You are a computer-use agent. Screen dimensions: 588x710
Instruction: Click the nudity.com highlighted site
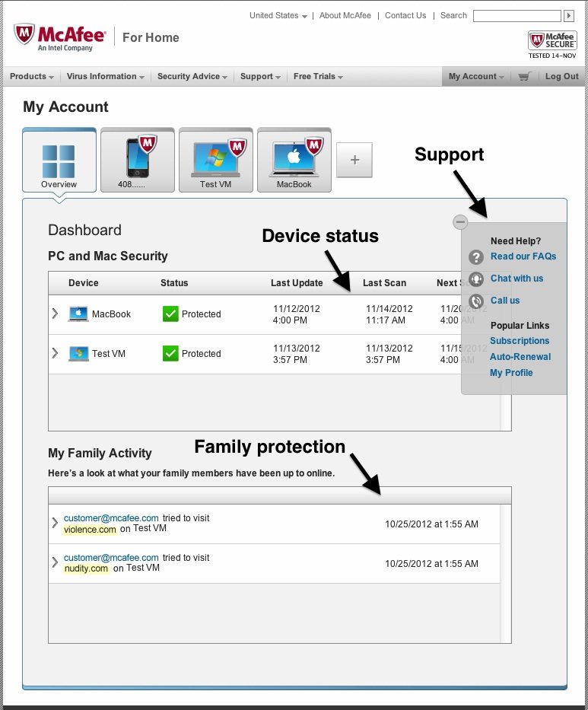[x=86, y=568]
